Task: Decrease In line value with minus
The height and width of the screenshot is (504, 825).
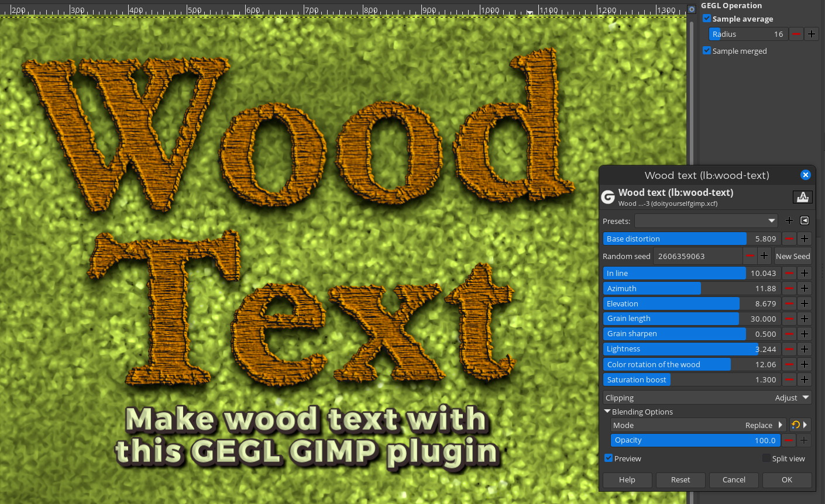Action: (x=789, y=273)
